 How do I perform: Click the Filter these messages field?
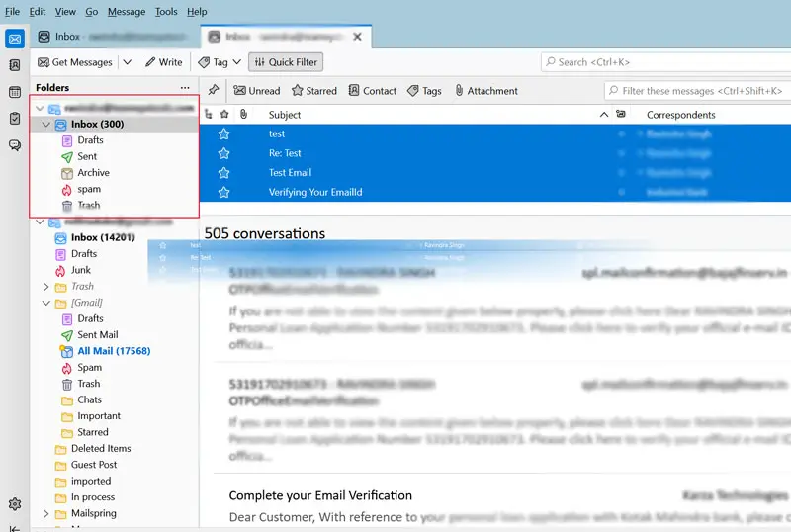pos(697,91)
